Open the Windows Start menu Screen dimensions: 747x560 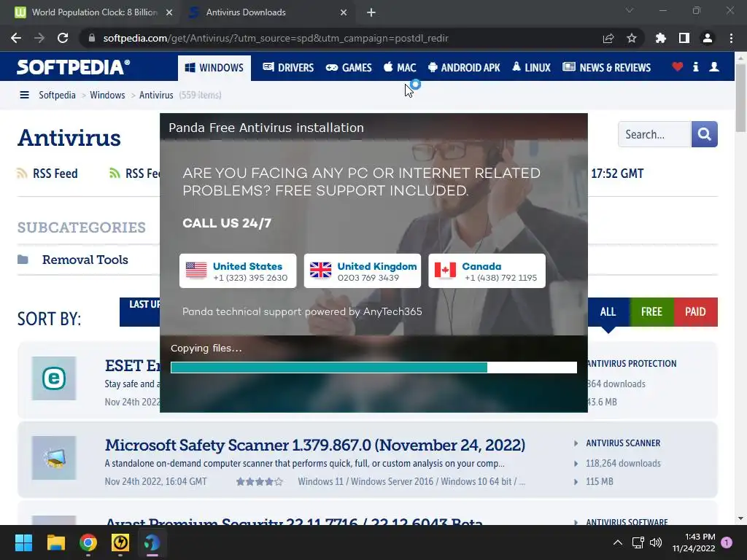coord(23,542)
